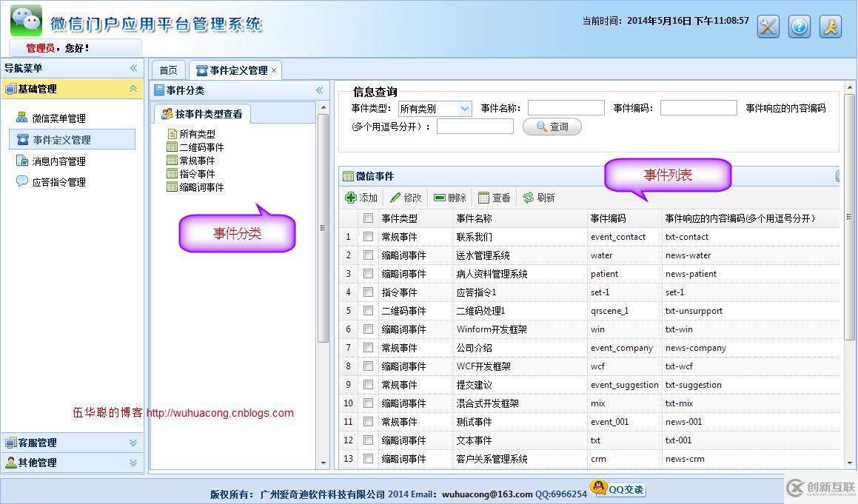Viewport: 858px width, 504px height.
Task: Check the 二维码处理1 row checkbox
Action: pyautogui.click(x=368, y=311)
